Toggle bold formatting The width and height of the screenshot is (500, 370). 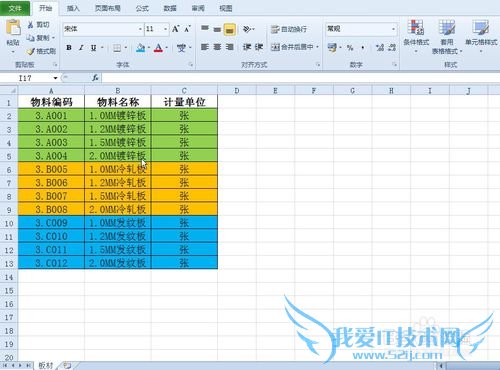[x=69, y=48]
